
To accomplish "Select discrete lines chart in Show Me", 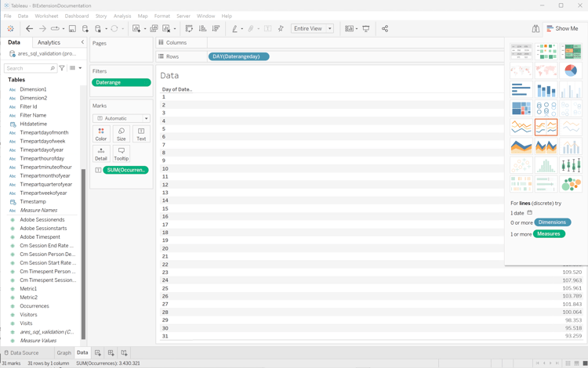I will tap(546, 128).
